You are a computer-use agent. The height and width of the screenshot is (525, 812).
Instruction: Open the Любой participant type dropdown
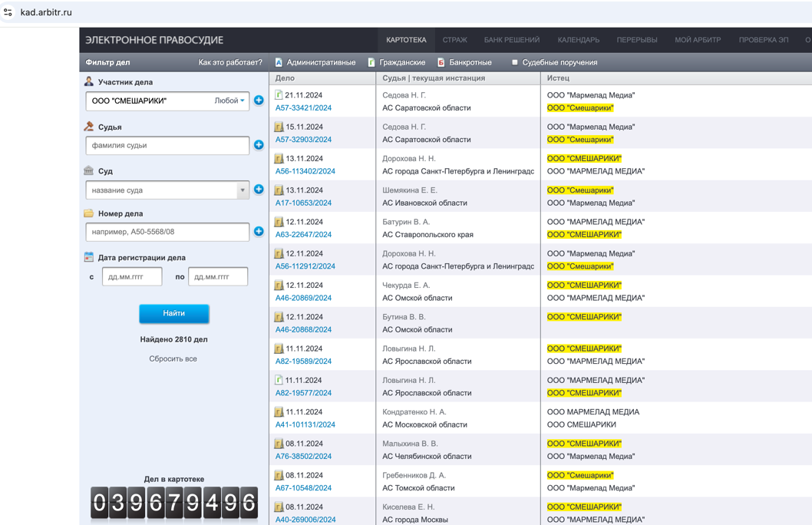point(229,101)
